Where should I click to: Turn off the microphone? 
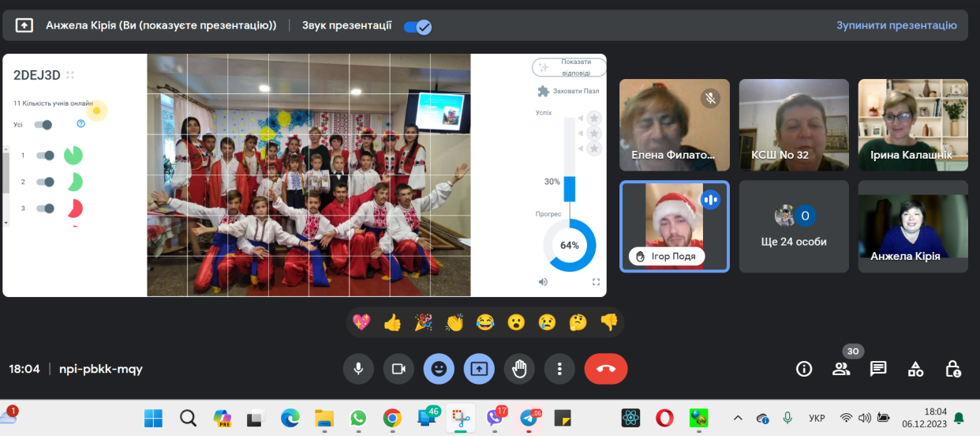(358, 369)
